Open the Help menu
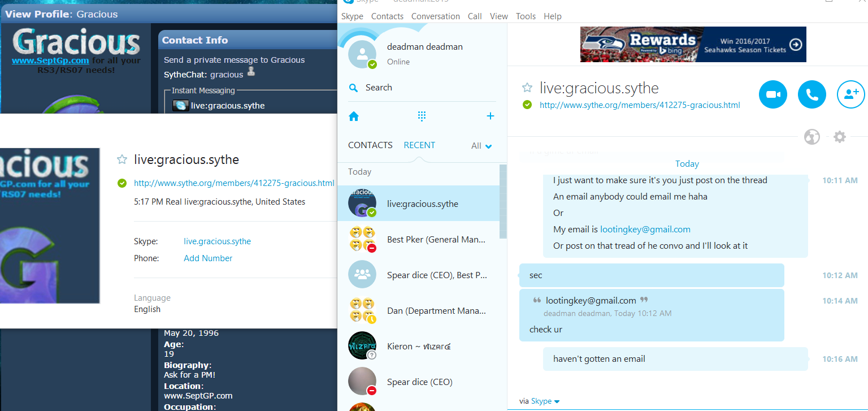868x411 pixels. tap(553, 16)
